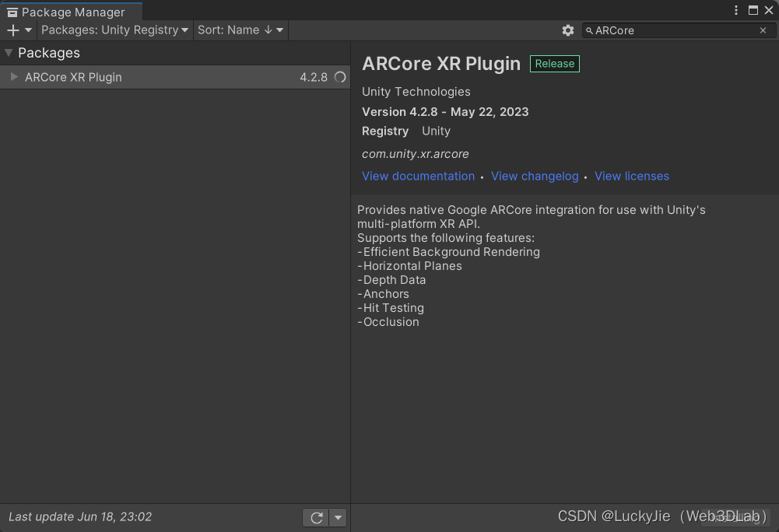This screenshot has height=532, width=779.
Task: Click the Unity Technologies author text
Action: pyautogui.click(x=416, y=92)
